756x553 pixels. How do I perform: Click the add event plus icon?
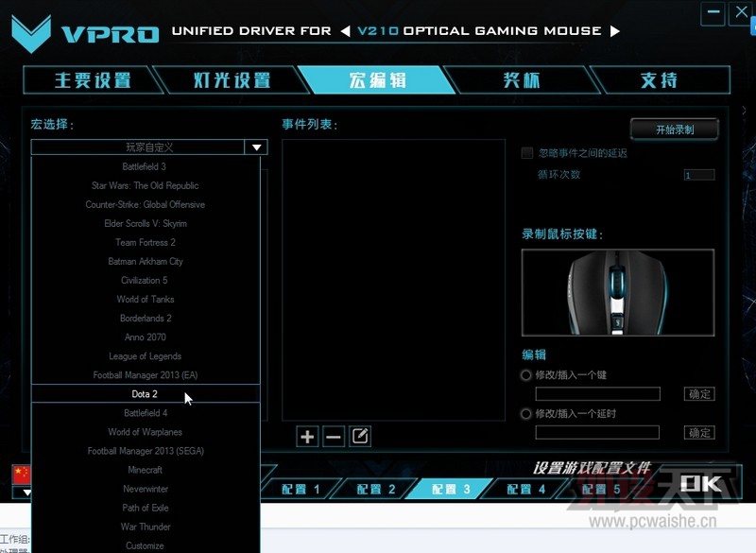(307, 437)
